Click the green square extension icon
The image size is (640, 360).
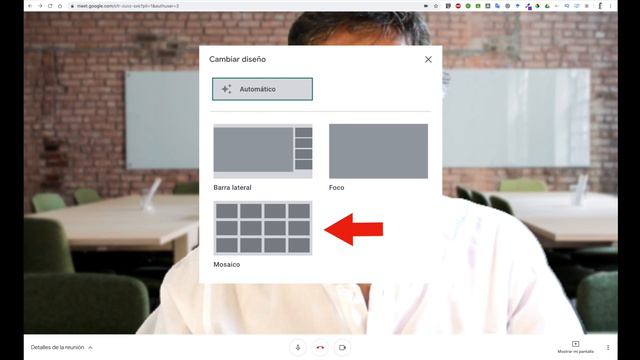tap(478, 6)
